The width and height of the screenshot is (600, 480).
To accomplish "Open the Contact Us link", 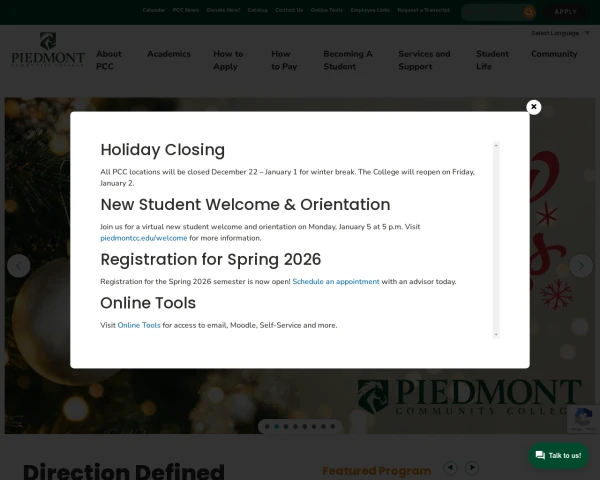I will coord(289,10).
